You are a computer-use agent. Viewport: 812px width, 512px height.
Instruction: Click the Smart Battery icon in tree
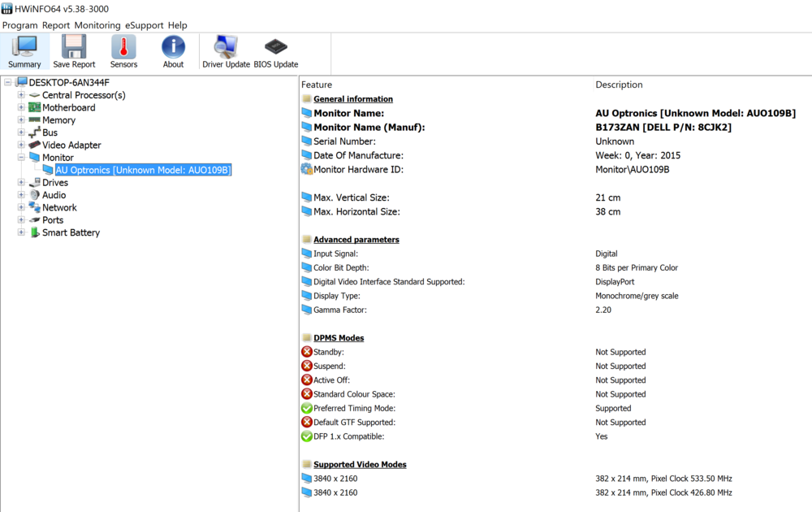pyautogui.click(x=35, y=232)
